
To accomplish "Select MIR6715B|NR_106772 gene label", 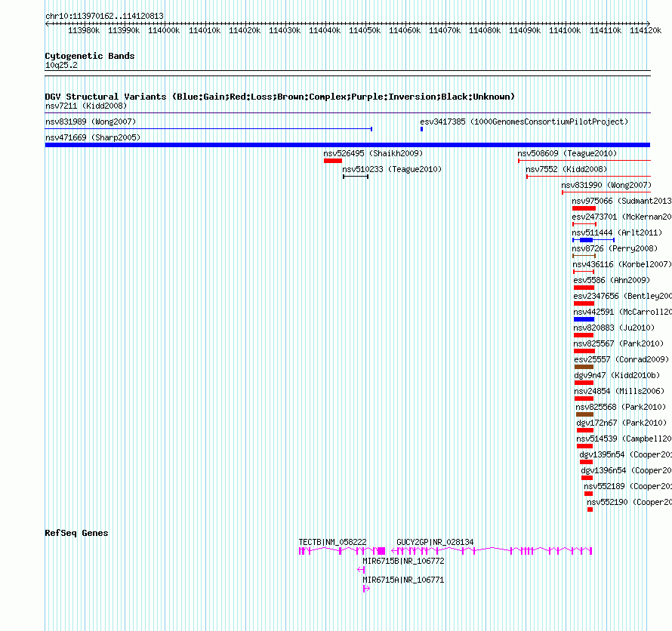I will [x=403, y=561].
